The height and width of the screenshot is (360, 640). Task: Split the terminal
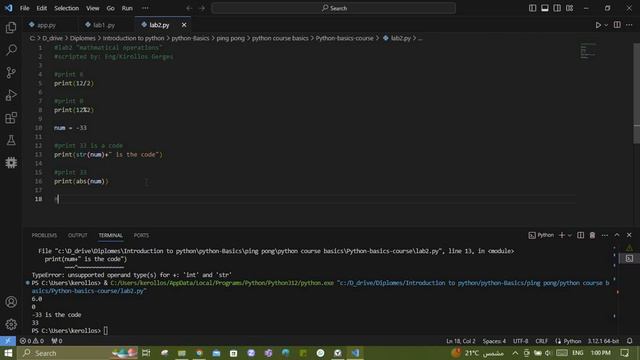tap(580, 235)
